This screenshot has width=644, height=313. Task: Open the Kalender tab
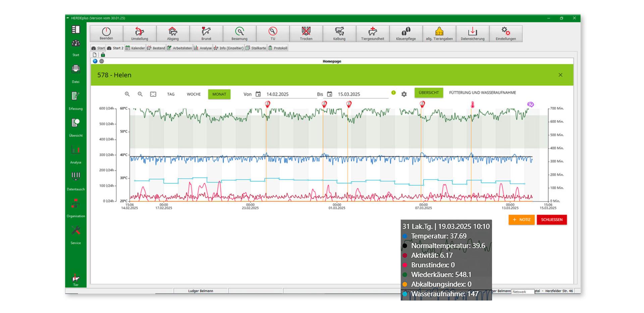[135, 48]
